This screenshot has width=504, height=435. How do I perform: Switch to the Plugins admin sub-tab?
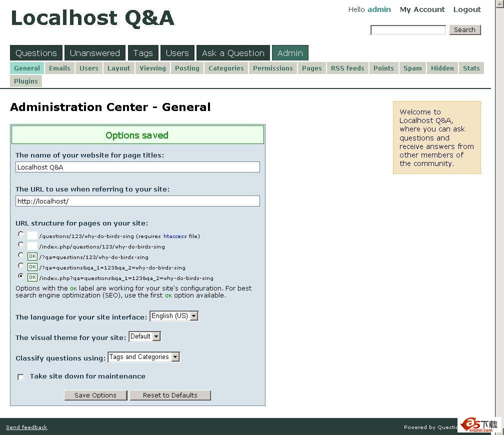pyautogui.click(x=25, y=81)
